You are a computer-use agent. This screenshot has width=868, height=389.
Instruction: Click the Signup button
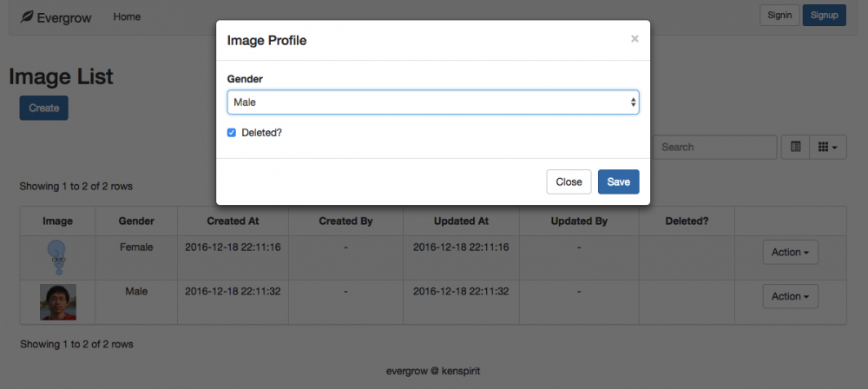pyautogui.click(x=824, y=16)
